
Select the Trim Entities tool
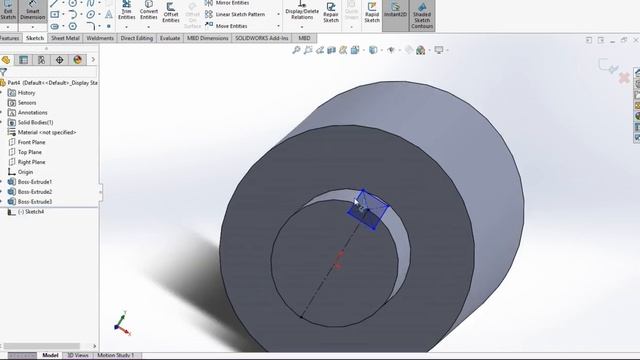pyautogui.click(x=127, y=11)
